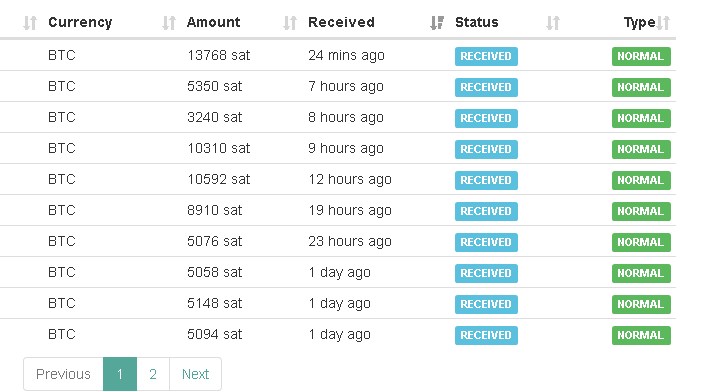This screenshot has width=712, height=392.
Task: Select page 1 in pagination
Action: pos(120,374)
